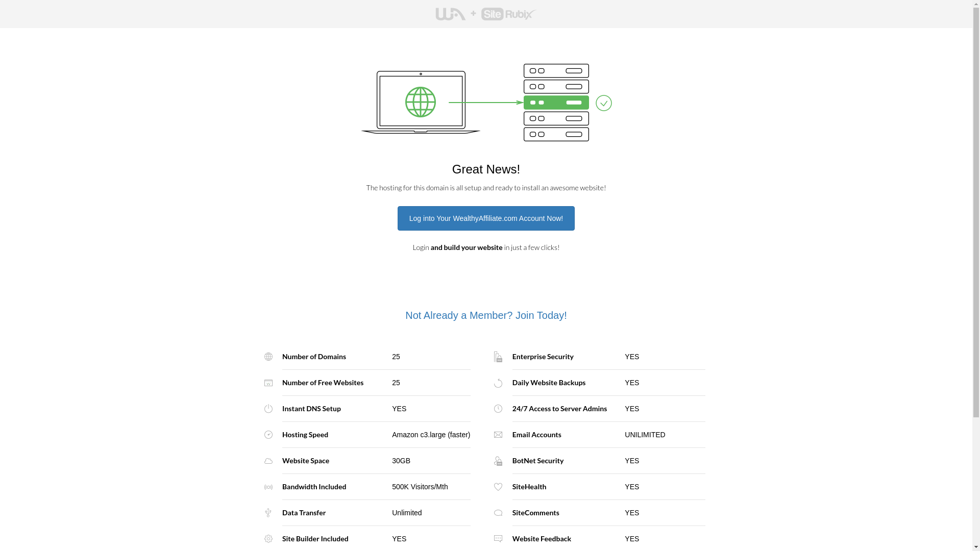
Task: Click the signal icon beside Bandwidth Included
Action: point(268,487)
